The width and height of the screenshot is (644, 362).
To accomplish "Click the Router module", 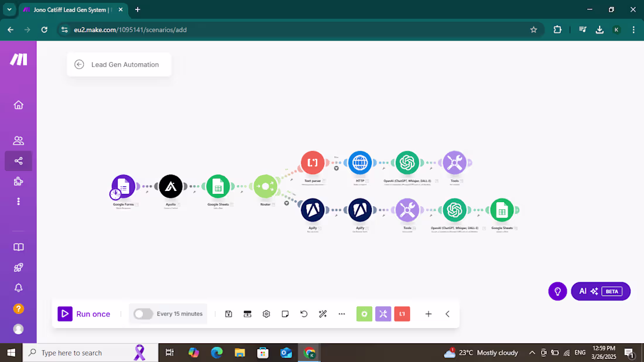I will click(x=265, y=186).
